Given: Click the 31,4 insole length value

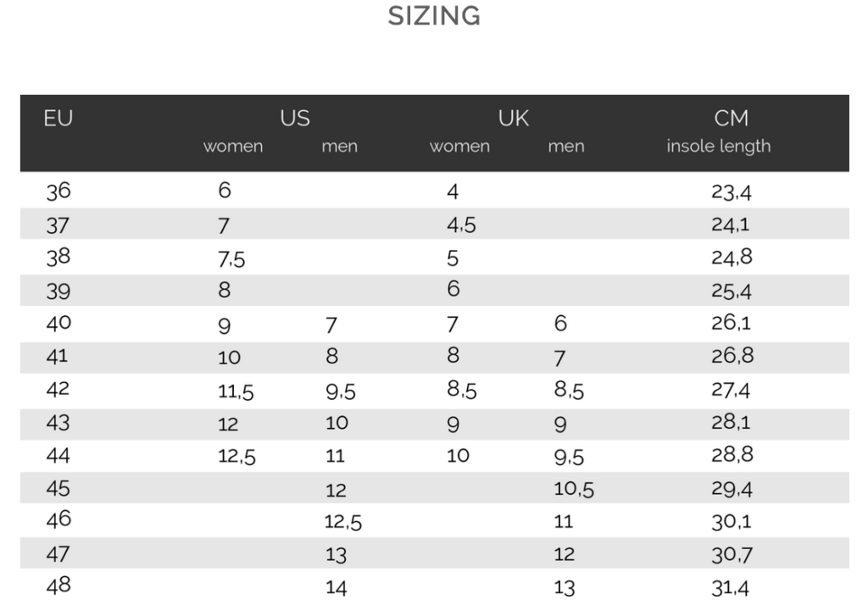Looking at the screenshot, I should click(730, 587).
